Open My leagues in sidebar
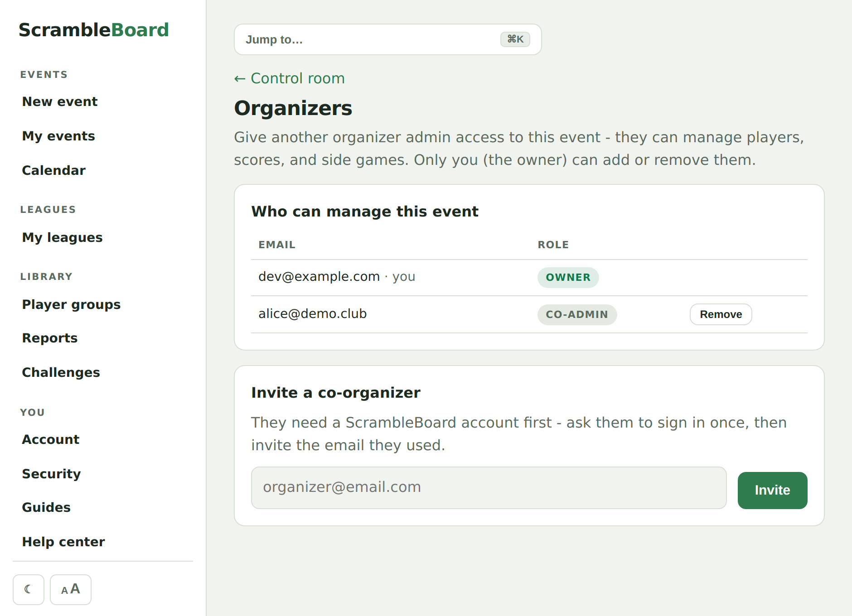The height and width of the screenshot is (616, 852). [63, 237]
